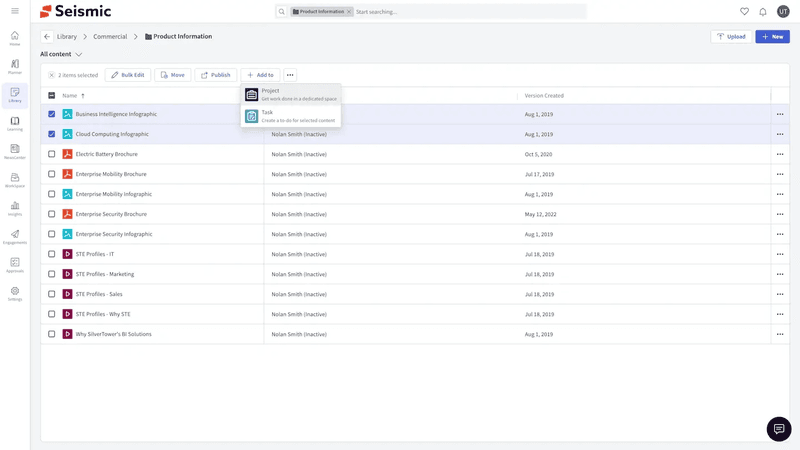The width and height of the screenshot is (800, 450).
Task: Check STE Profiles - IT row
Action: (x=52, y=254)
